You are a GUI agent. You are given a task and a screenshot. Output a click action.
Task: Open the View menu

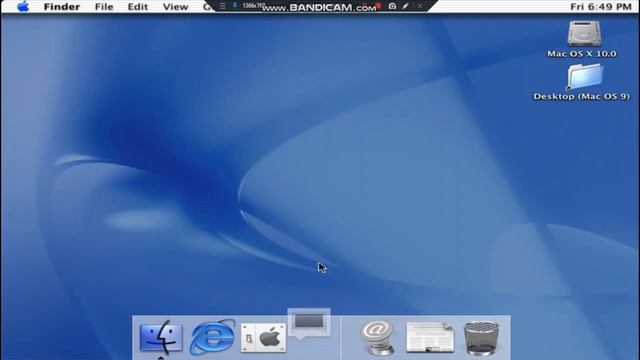coord(176,7)
